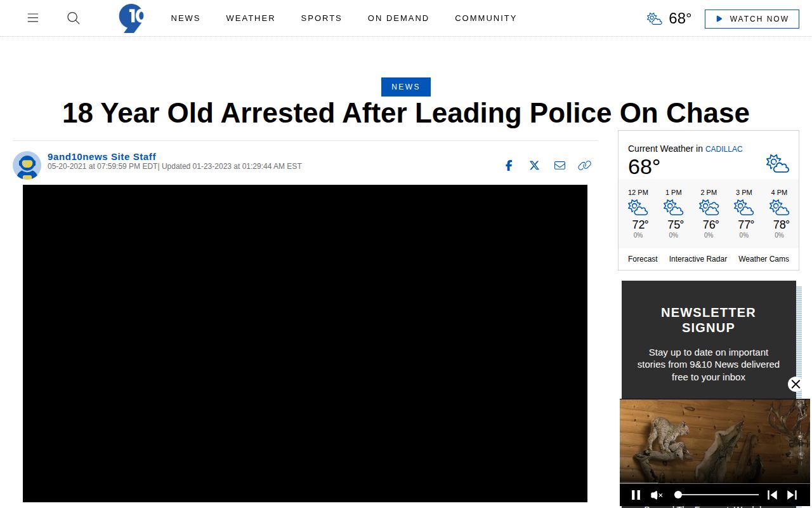812x508 pixels.
Task: Click the 4 PM forecast weather icon
Action: [x=779, y=208]
